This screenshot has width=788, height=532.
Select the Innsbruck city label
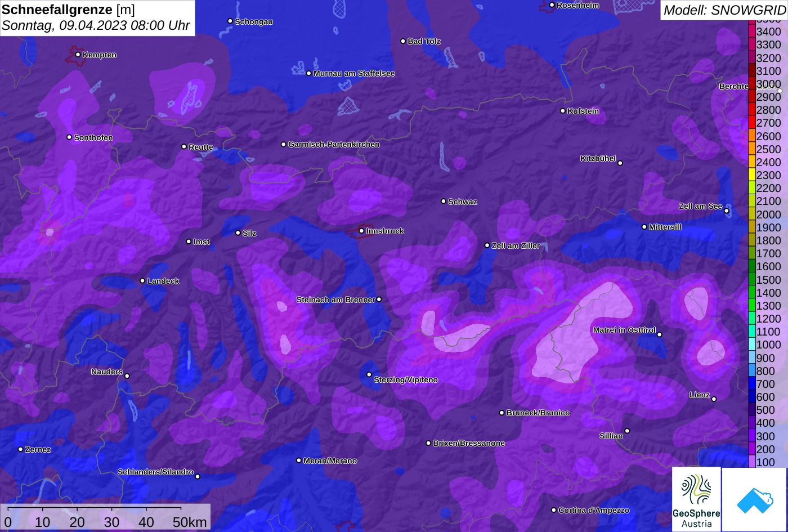tap(385, 231)
